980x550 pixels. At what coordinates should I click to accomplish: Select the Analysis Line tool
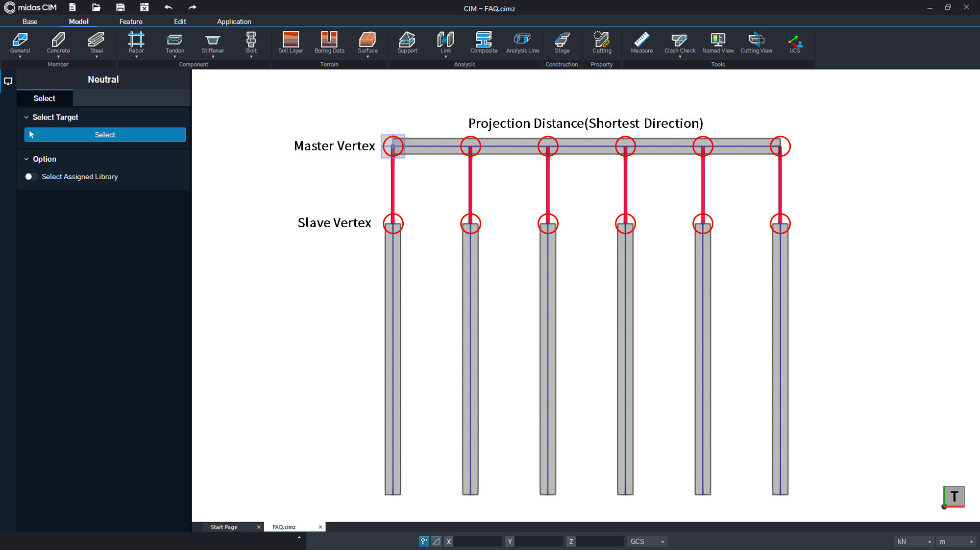pyautogui.click(x=522, y=43)
